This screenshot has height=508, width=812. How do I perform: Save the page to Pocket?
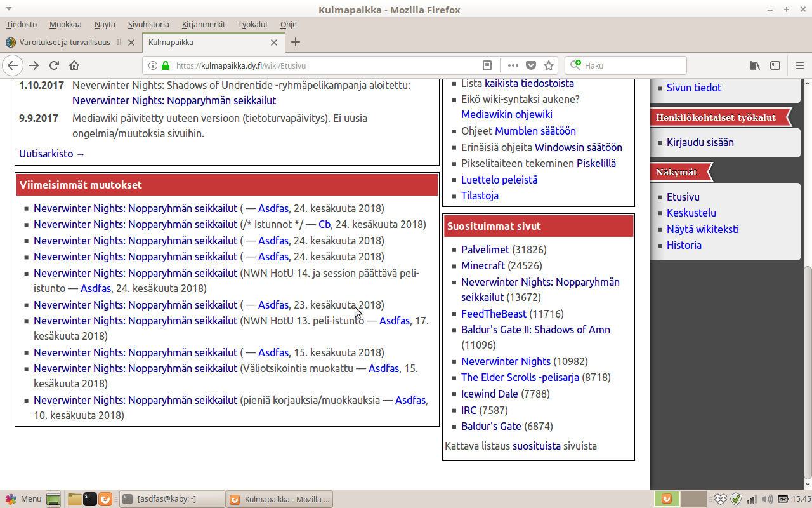[x=531, y=65]
